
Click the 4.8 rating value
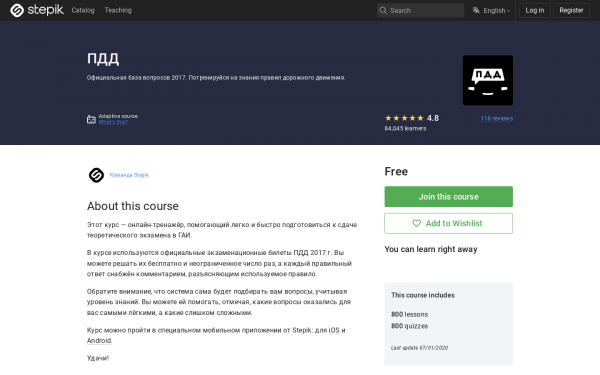(433, 118)
